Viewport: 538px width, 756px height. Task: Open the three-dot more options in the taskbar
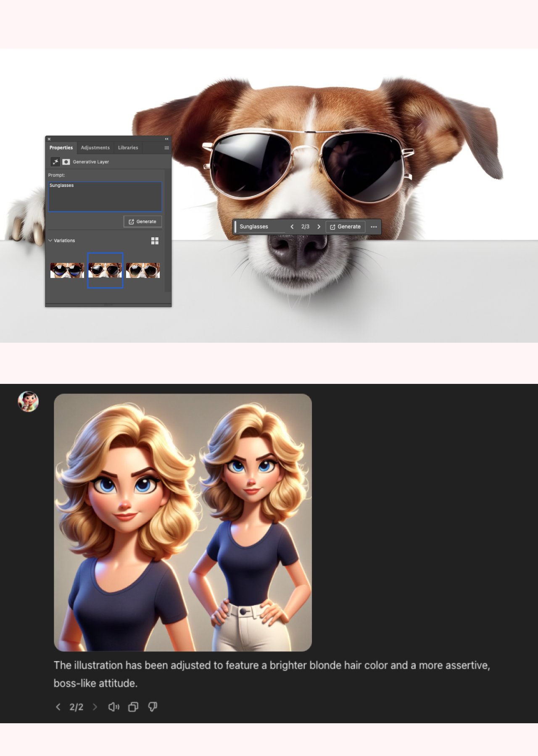tap(374, 227)
